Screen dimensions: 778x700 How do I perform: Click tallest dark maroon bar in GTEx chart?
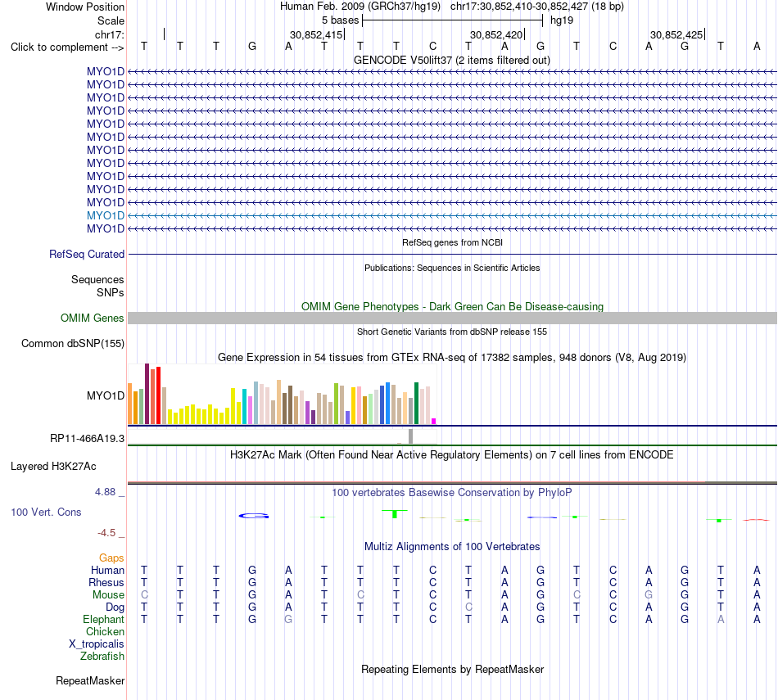point(147,394)
